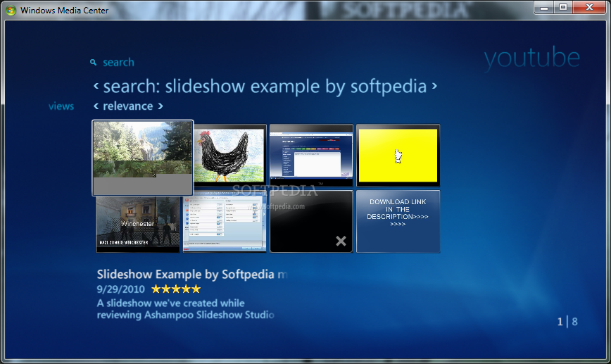Image resolution: width=611 pixels, height=364 pixels.
Task: Click the Windows Media Center title bar icon
Action: (x=11, y=10)
